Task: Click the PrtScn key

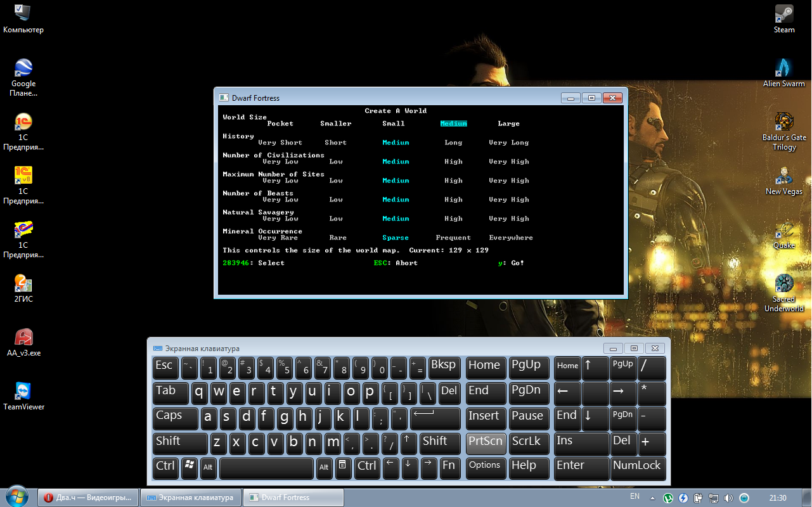Action: tap(486, 444)
